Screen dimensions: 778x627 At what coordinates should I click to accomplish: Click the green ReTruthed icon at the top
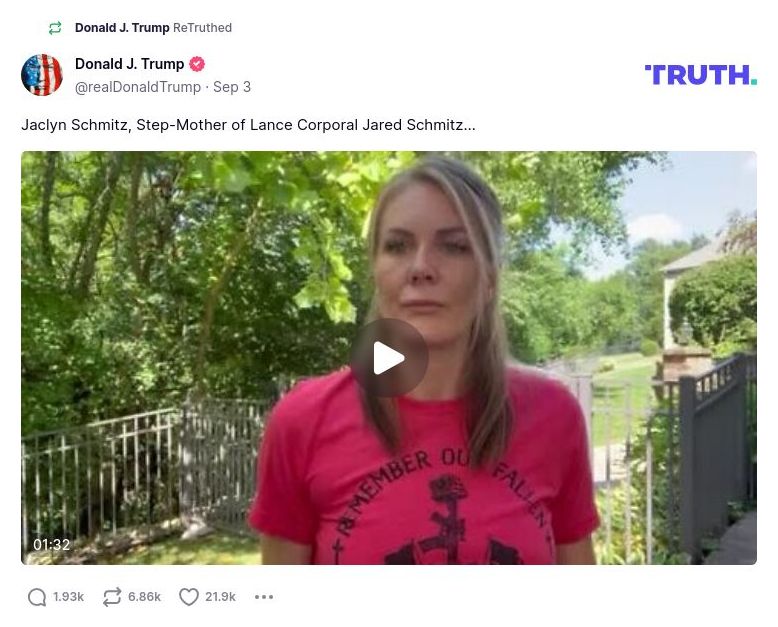55,28
